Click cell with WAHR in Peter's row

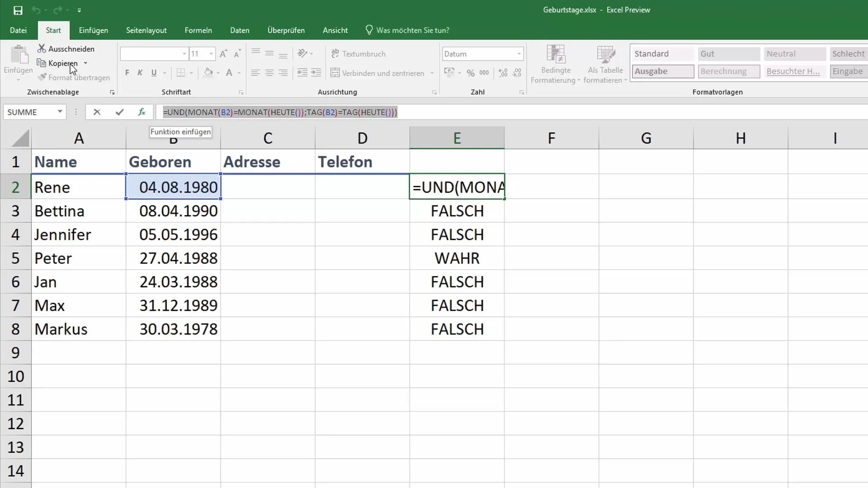click(457, 258)
